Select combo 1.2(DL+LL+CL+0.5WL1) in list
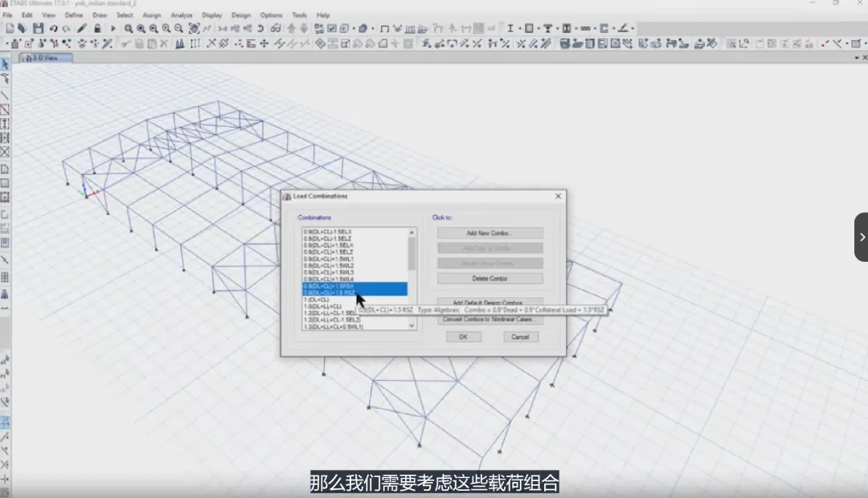 click(354, 326)
